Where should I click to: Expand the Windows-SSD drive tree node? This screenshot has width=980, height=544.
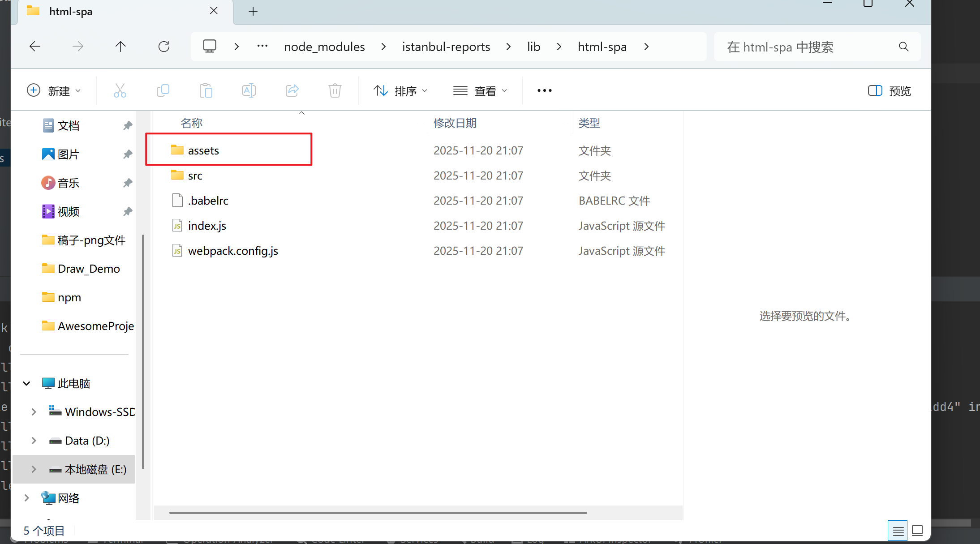tap(34, 412)
